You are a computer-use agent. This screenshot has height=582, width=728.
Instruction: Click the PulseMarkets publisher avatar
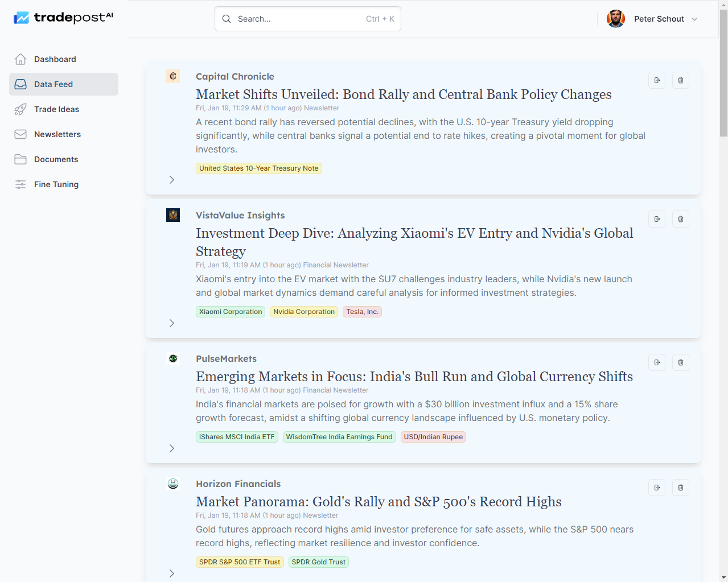[x=173, y=358]
